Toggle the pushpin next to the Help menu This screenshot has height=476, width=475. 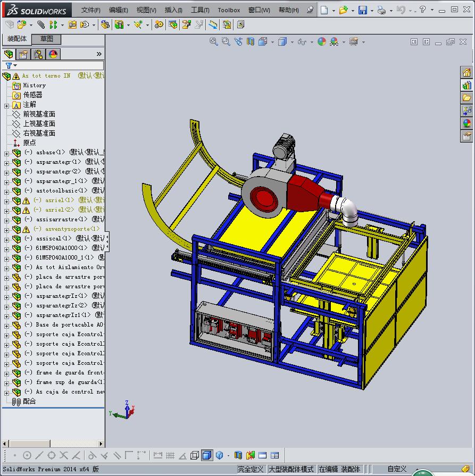pos(310,10)
